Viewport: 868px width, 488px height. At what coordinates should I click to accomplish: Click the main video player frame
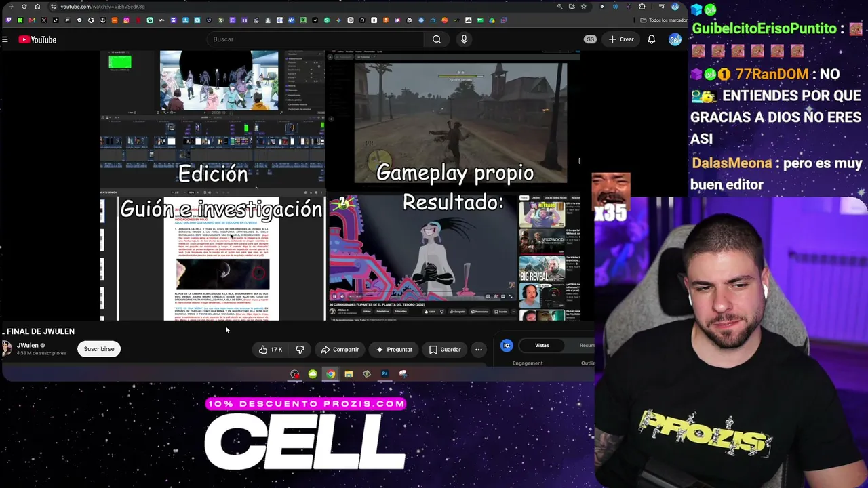pyautogui.click(x=340, y=186)
